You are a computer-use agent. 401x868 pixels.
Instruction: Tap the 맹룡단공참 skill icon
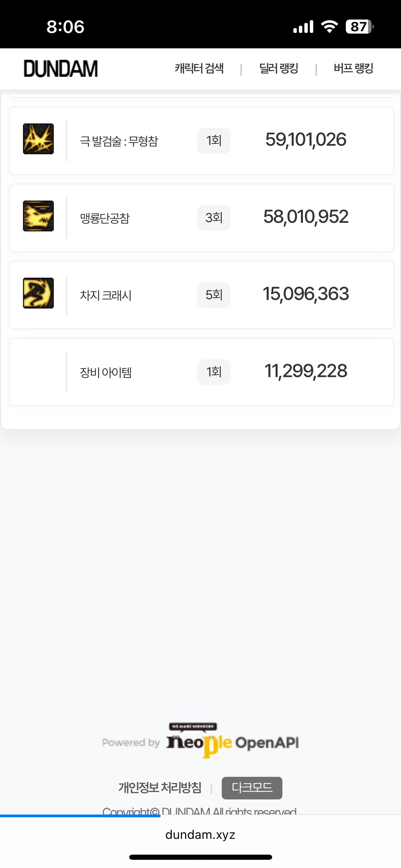point(38,216)
